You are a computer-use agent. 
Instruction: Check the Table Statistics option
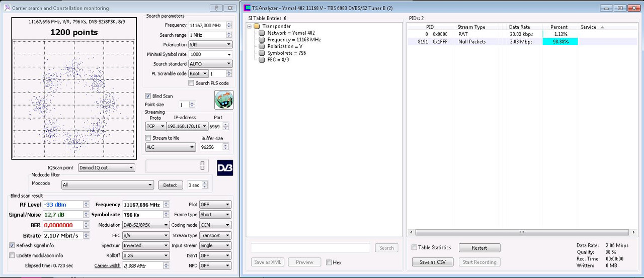point(414,247)
